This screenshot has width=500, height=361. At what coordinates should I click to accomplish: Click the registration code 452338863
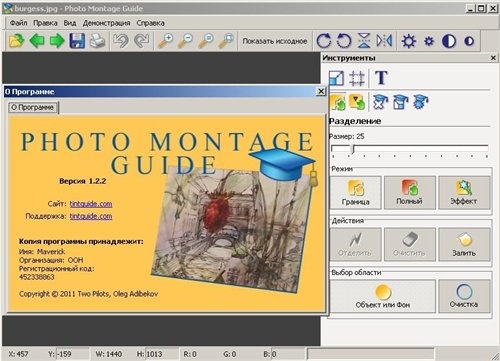tap(37, 277)
